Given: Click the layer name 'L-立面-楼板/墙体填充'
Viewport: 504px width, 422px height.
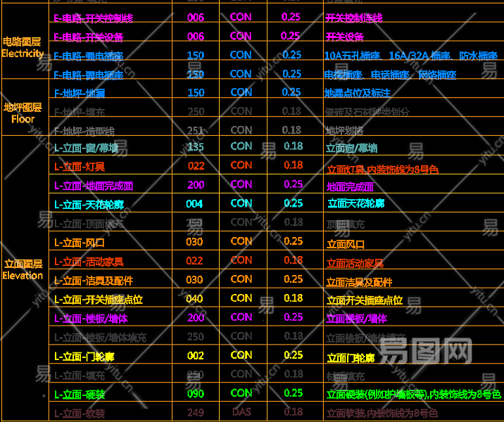Looking at the screenshot, I should coord(100,338).
